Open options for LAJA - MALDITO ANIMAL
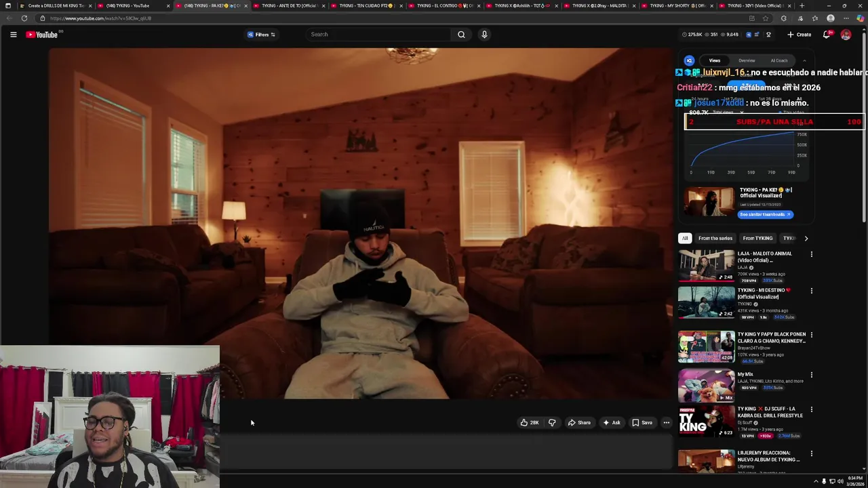This screenshot has width=868, height=488. [x=811, y=254]
